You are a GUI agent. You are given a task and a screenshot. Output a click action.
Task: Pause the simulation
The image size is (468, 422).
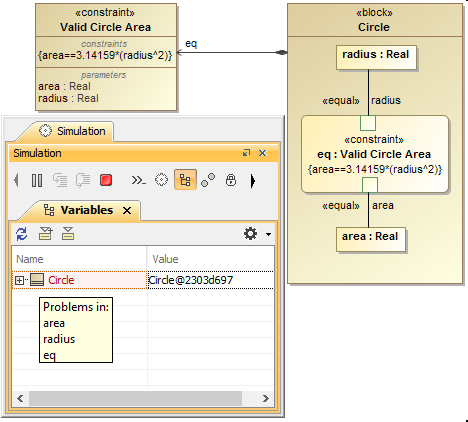click(37, 181)
